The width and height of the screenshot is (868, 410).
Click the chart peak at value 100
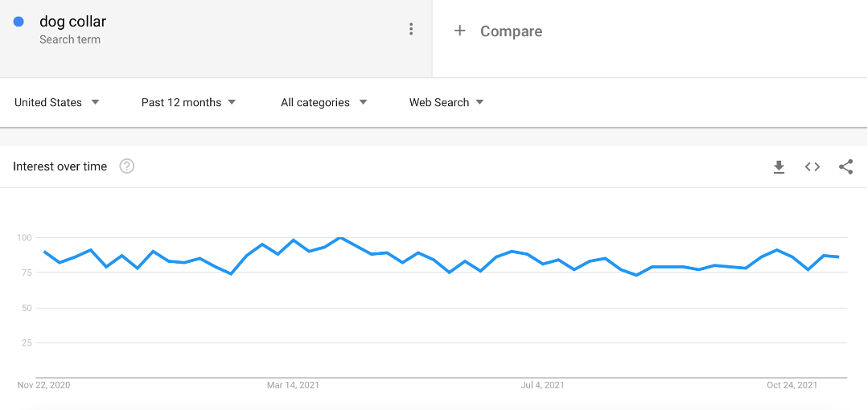pos(340,237)
